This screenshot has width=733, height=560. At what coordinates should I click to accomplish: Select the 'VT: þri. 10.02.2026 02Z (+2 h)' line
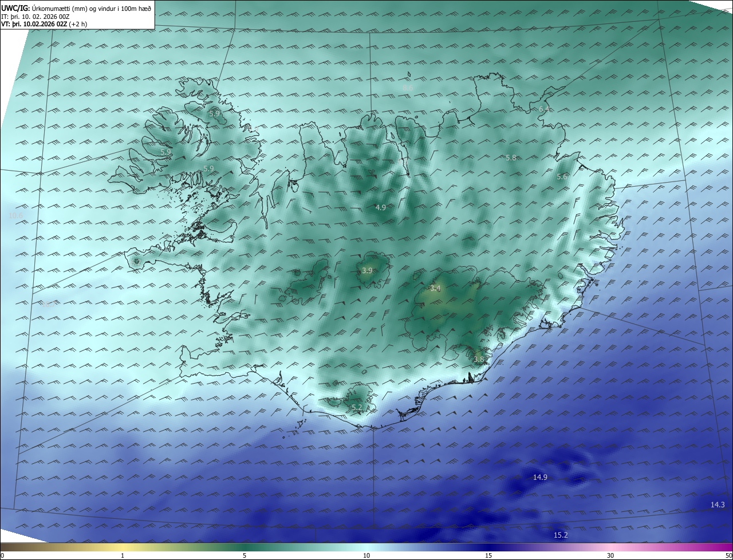point(44,24)
